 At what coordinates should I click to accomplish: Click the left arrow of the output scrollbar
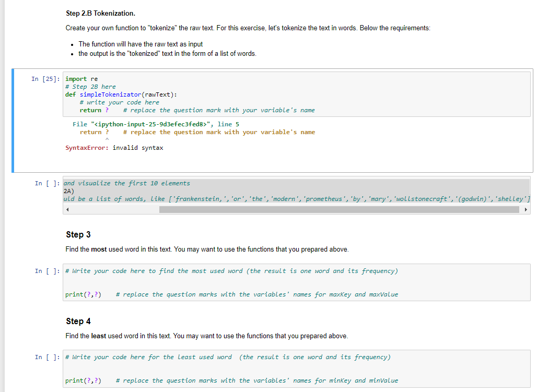coord(67,209)
